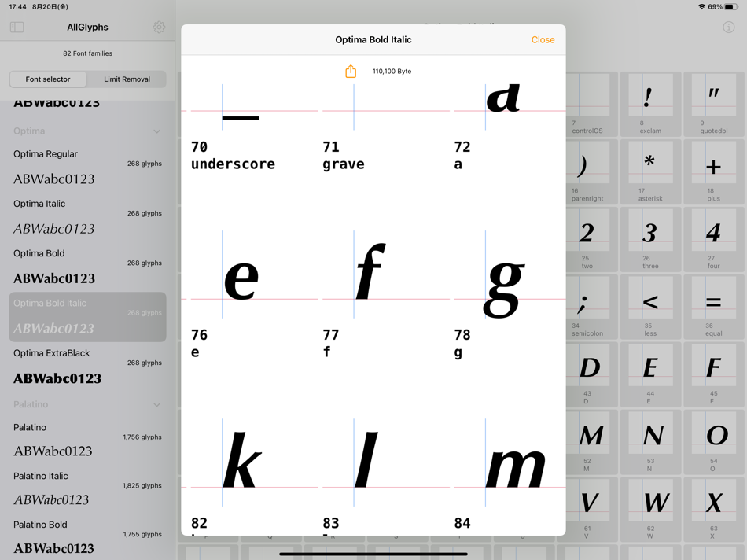Select glyph tile 43 D
The height and width of the screenshot is (560, 747).
[x=591, y=374]
